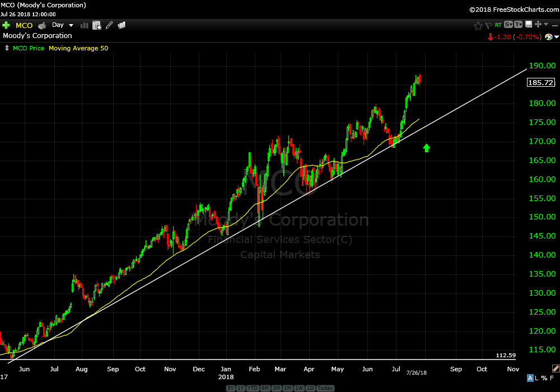
Task: Save the chart with the floppy disk icon
Action: (528, 25)
